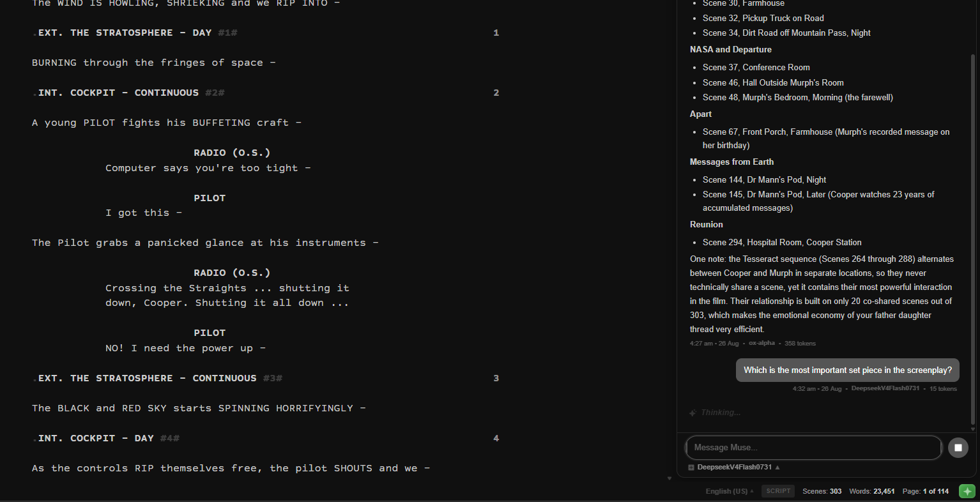Click the 'Page: 1 of 114' indicator
The height and width of the screenshot is (502, 980).
[926, 491]
